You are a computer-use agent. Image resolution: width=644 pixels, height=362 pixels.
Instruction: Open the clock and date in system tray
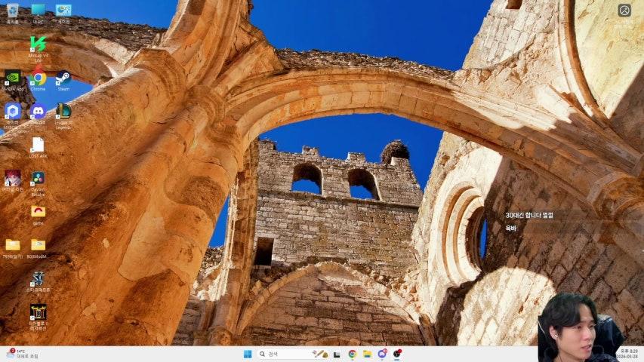(628, 354)
